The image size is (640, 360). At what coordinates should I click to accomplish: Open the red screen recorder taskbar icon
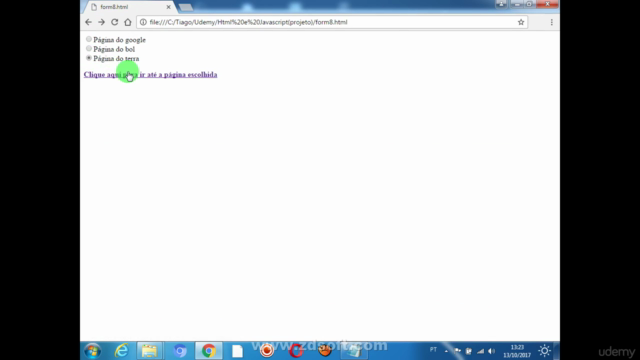pyautogui.click(x=267, y=351)
